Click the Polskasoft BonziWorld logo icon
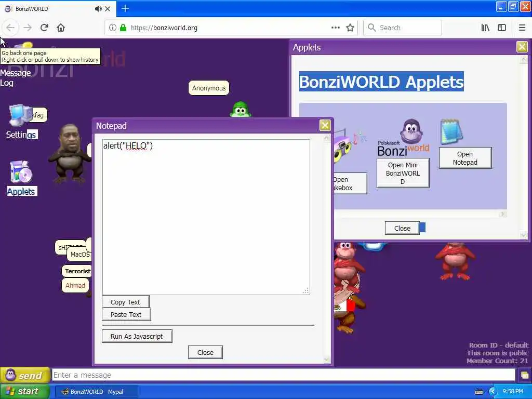This screenshot has width=532, height=399. tap(403, 138)
